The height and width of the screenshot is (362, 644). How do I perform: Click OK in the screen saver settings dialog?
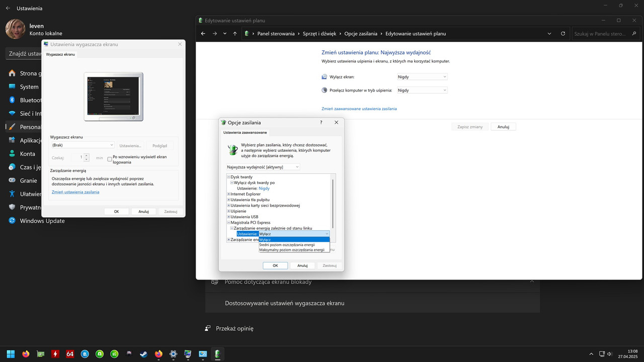[x=116, y=212]
